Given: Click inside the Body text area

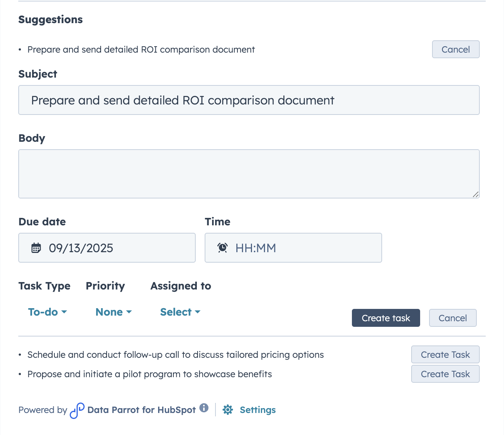Looking at the screenshot, I should tap(249, 174).
